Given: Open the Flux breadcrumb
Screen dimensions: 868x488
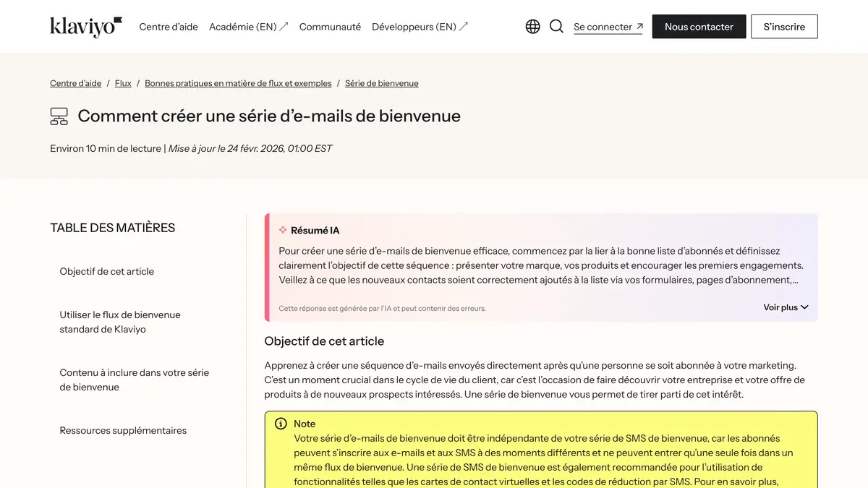Looking at the screenshot, I should (x=123, y=83).
